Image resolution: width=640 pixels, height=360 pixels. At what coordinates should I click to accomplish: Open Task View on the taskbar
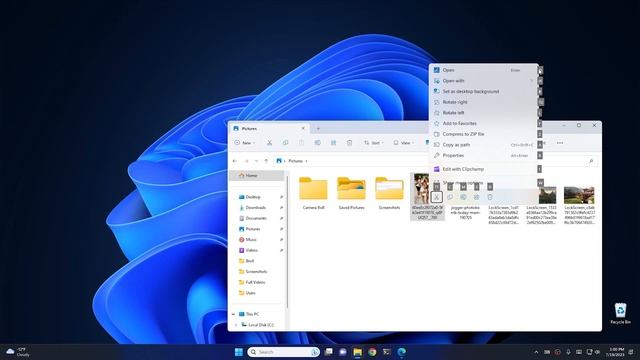pyautogui.click(x=329, y=352)
